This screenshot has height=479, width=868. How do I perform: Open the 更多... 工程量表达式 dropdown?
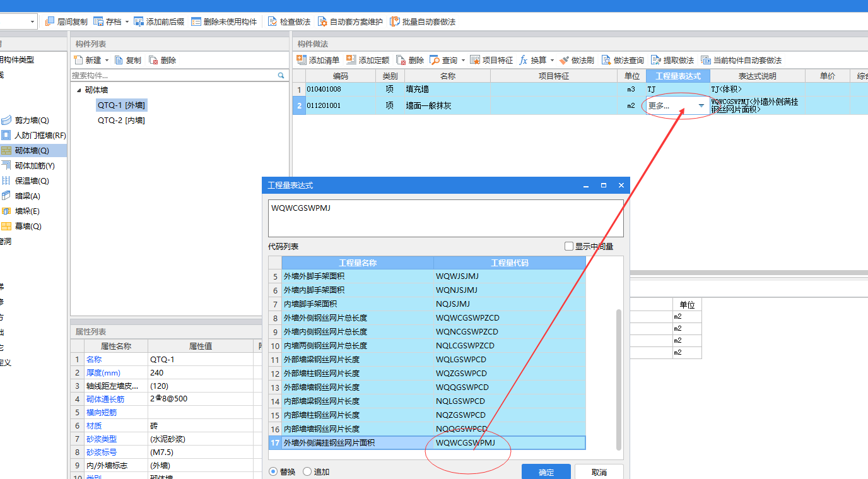click(x=701, y=105)
